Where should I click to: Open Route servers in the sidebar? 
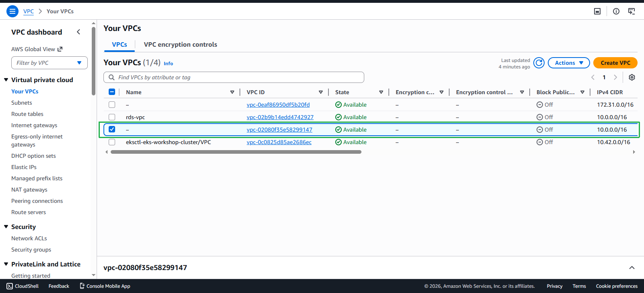tap(29, 212)
